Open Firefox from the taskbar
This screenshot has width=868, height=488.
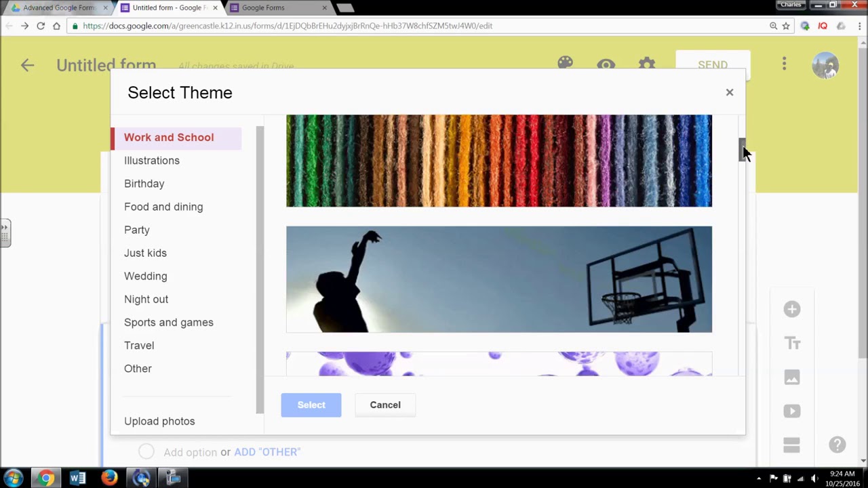[109, 478]
